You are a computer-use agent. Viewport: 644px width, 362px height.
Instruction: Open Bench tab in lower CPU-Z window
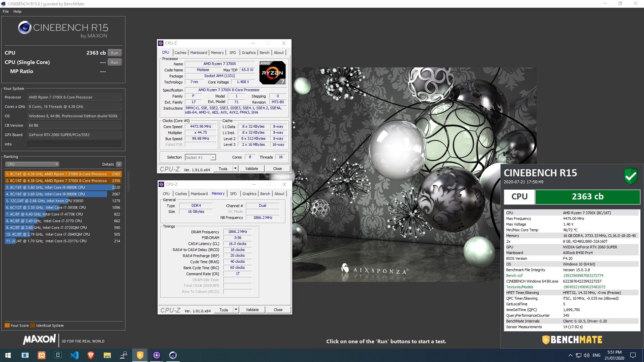pyautogui.click(x=265, y=194)
